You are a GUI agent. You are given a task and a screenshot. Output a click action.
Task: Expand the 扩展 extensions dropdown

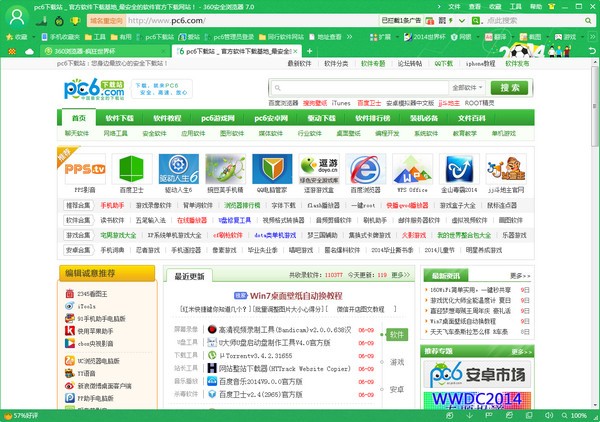[397, 37]
